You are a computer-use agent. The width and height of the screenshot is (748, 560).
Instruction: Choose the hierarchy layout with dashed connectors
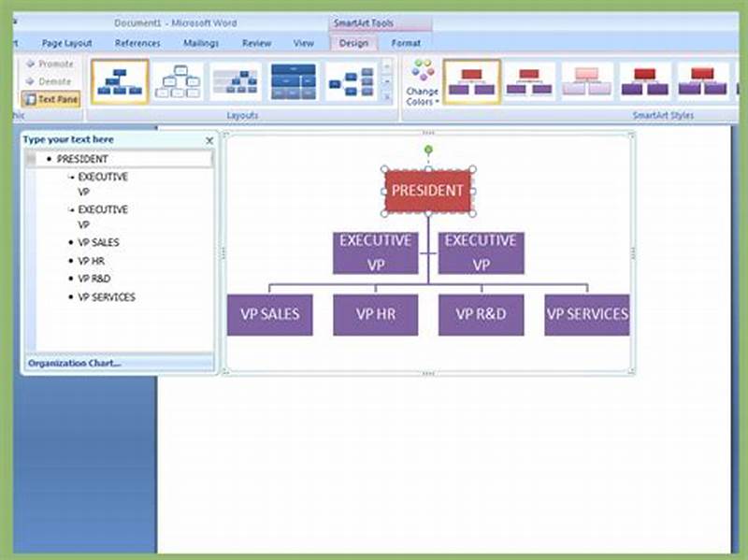tap(180, 81)
